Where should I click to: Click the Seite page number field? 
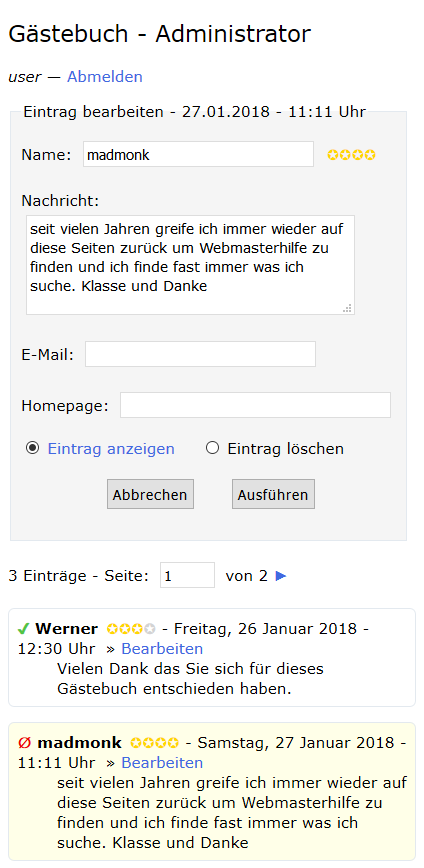tap(187, 575)
